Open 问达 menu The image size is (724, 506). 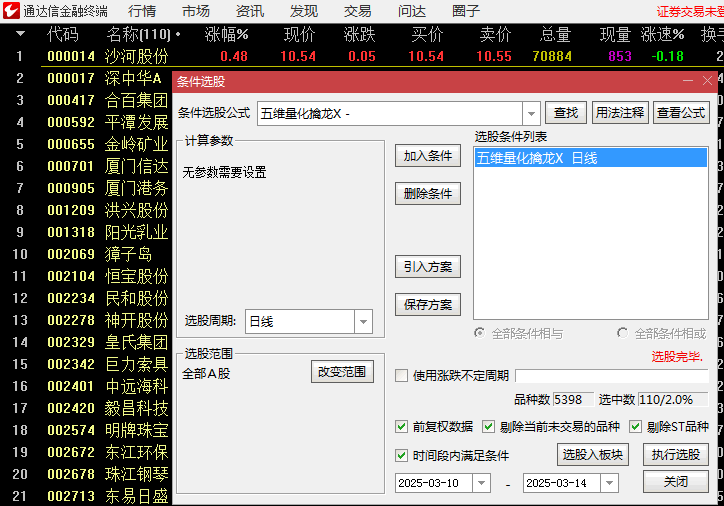coord(412,11)
